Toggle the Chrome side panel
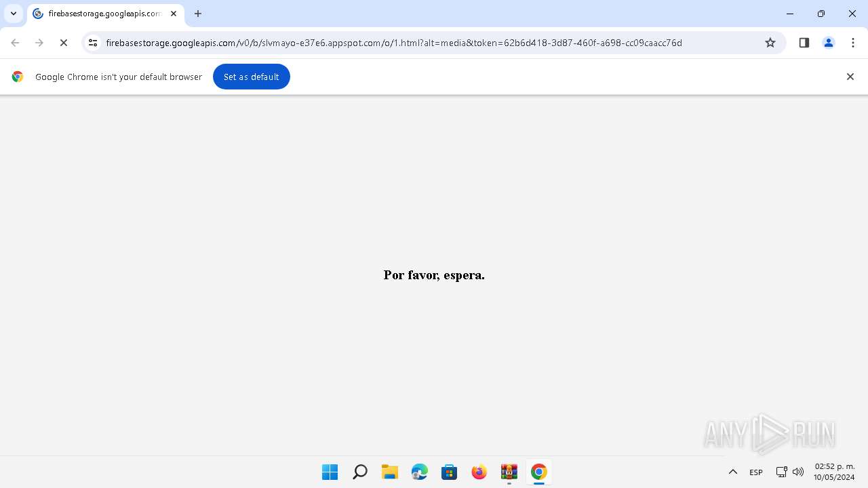 pos(804,43)
